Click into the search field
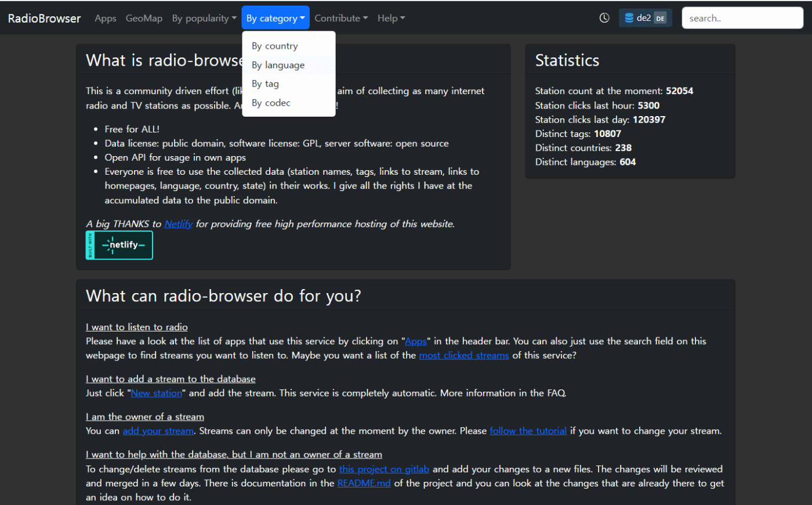812x505 pixels. point(742,19)
